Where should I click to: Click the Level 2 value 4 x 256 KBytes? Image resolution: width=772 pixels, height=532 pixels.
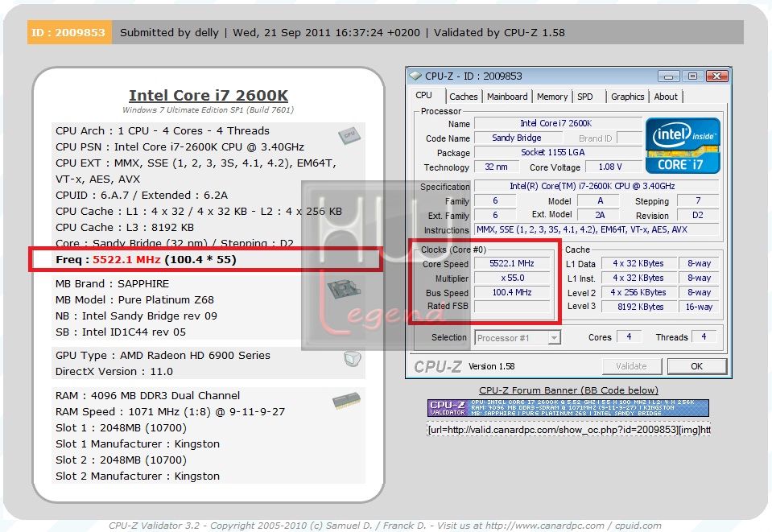point(638,292)
